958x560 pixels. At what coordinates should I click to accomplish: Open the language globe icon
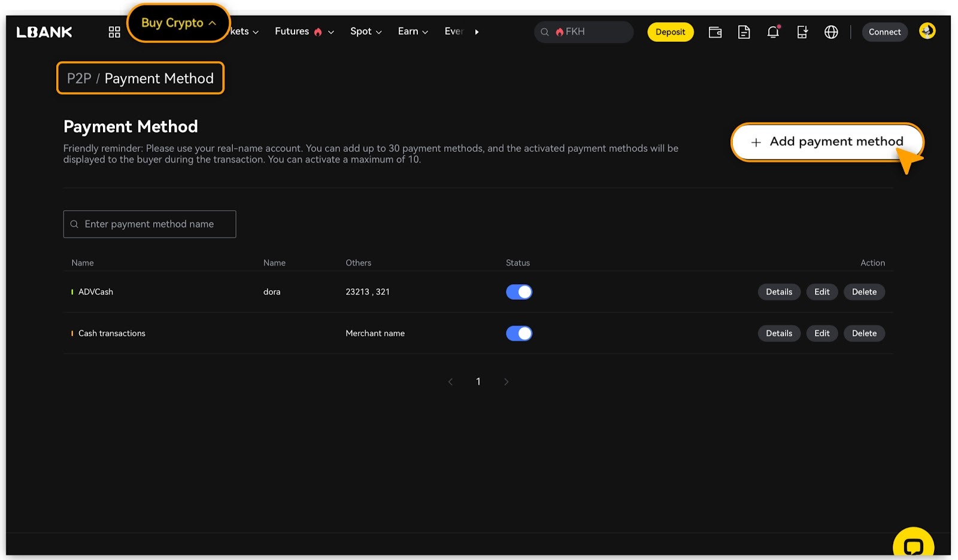[831, 32]
